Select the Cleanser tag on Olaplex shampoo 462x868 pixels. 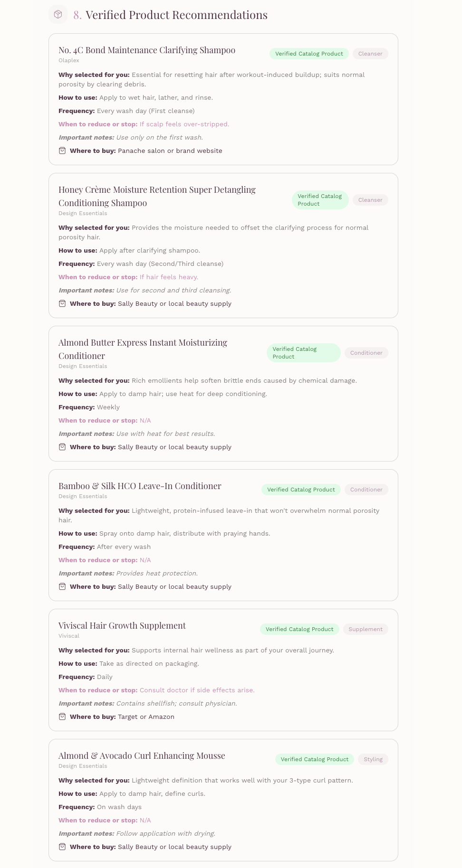[370, 54]
